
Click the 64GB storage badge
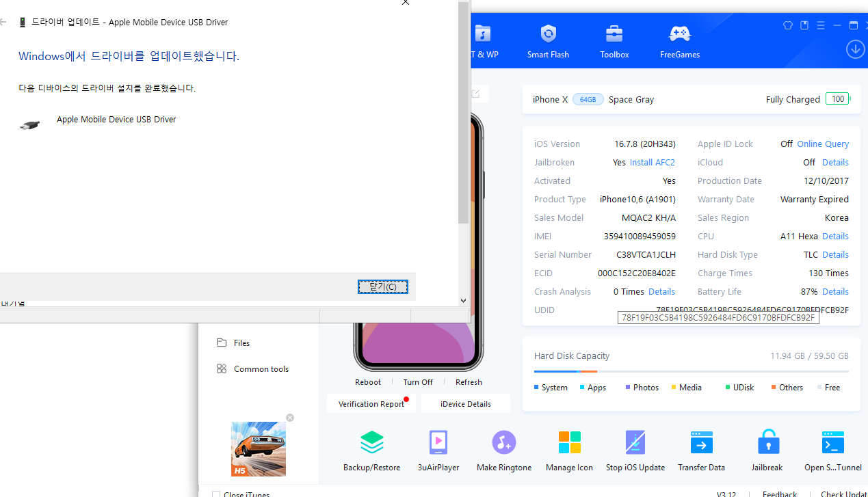[x=588, y=99]
